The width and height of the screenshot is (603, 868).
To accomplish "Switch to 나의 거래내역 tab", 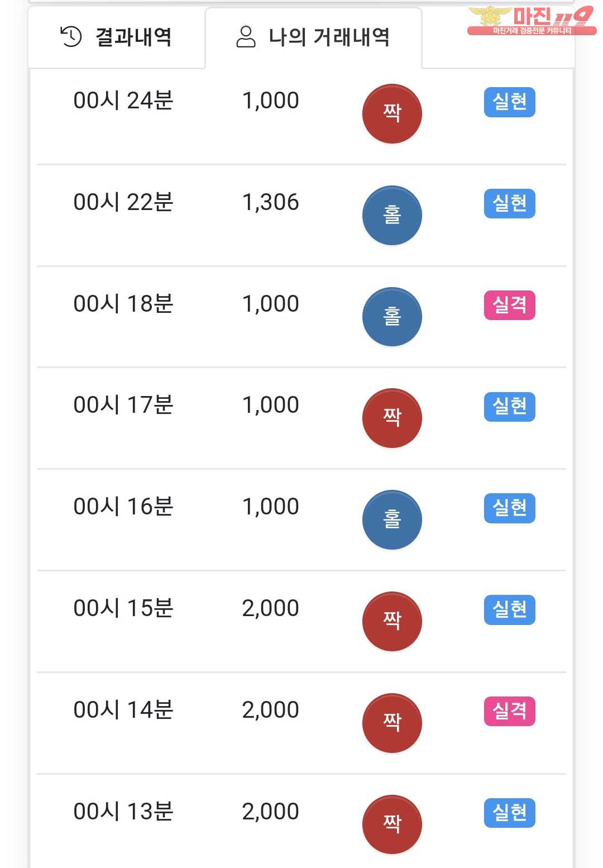I will point(313,37).
